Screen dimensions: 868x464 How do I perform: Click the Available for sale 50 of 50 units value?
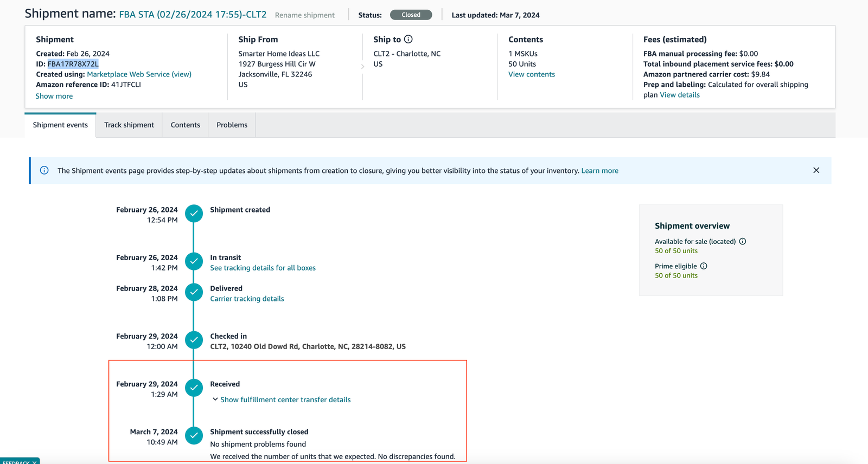(676, 251)
